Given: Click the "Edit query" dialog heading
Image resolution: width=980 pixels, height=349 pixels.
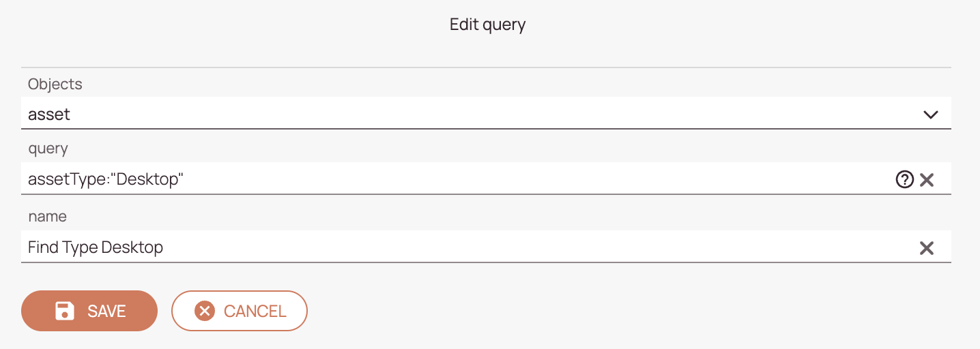Looking at the screenshot, I should 488,25.
